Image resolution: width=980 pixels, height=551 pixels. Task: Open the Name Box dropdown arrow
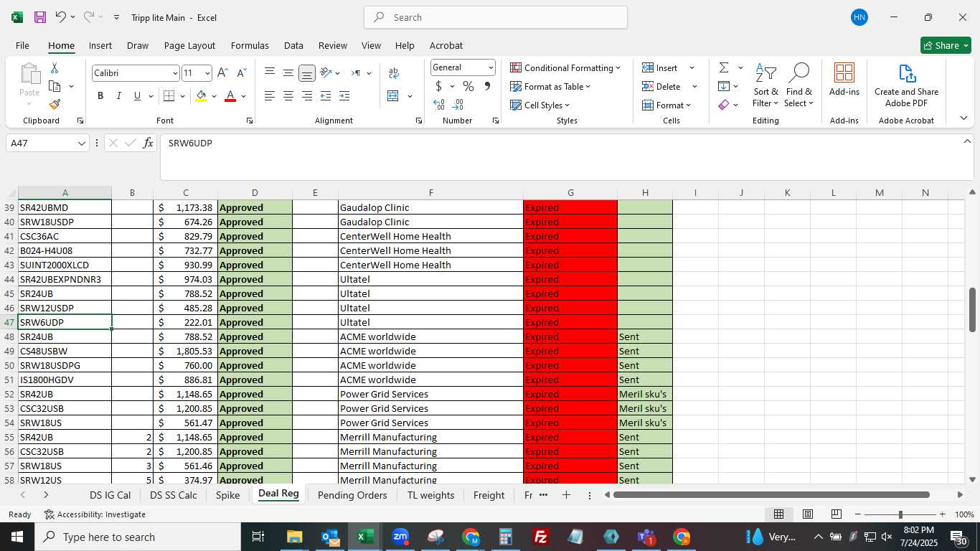point(82,143)
